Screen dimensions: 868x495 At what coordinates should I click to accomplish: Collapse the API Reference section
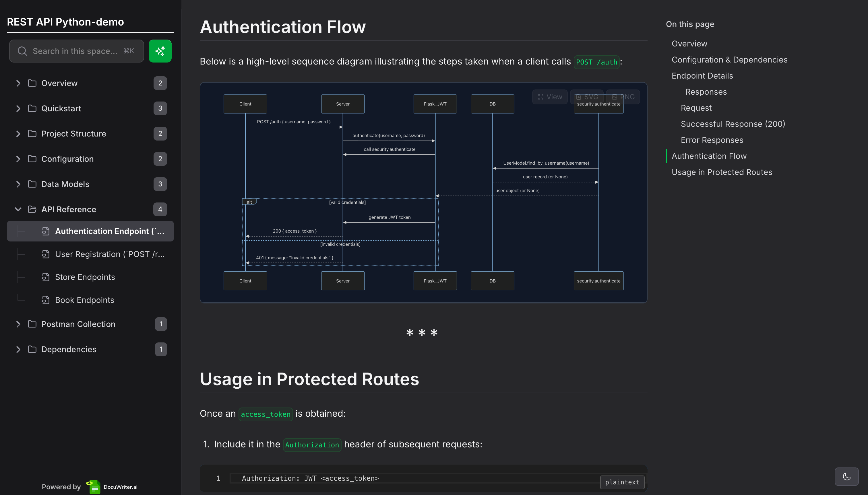[x=18, y=209]
